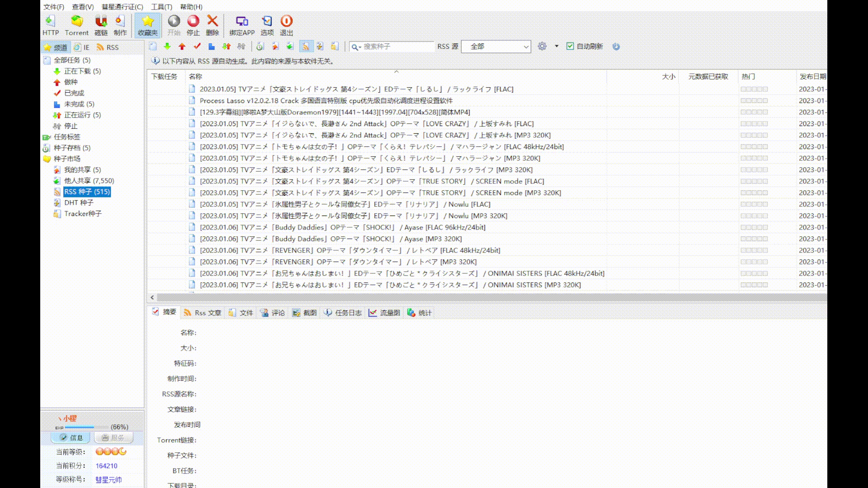Click the orange RSS feed filter icon

(x=306, y=46)
